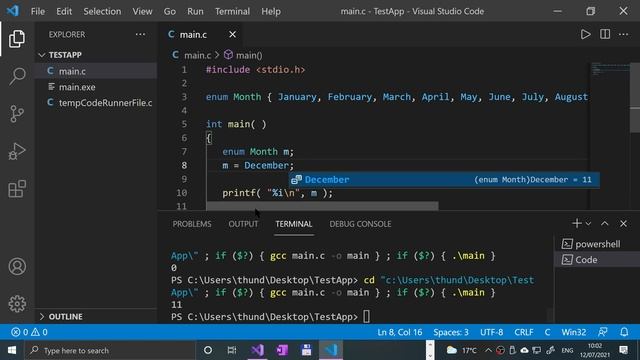Maximize the panel with the up chevron
640x360 pixels.
pyautogui.click(x=604, y=224)
